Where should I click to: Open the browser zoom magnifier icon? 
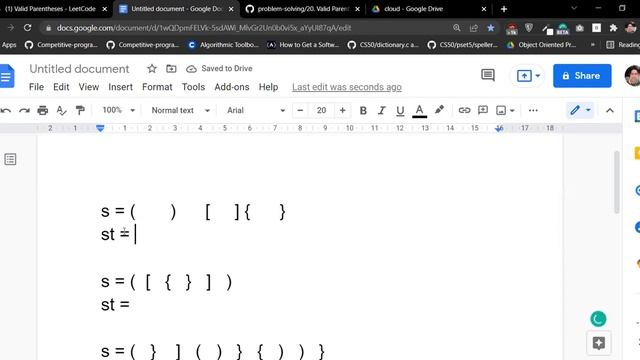[x=456, y=28]
